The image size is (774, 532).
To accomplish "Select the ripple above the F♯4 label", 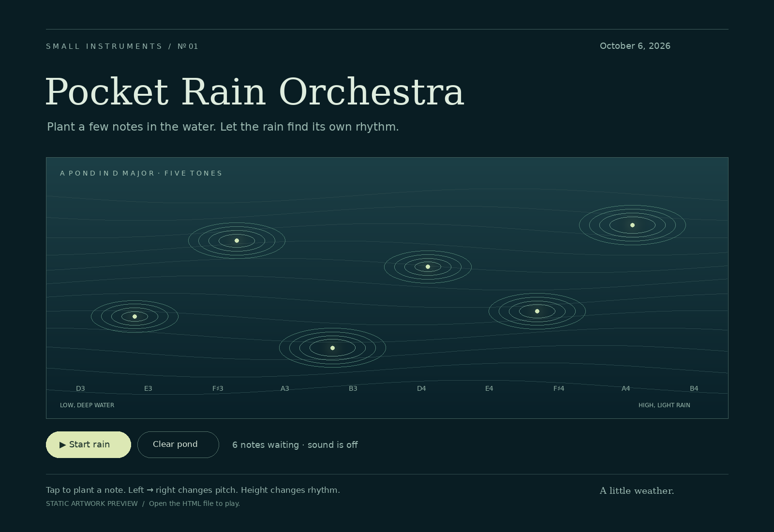I will click(x=537, y=311).
